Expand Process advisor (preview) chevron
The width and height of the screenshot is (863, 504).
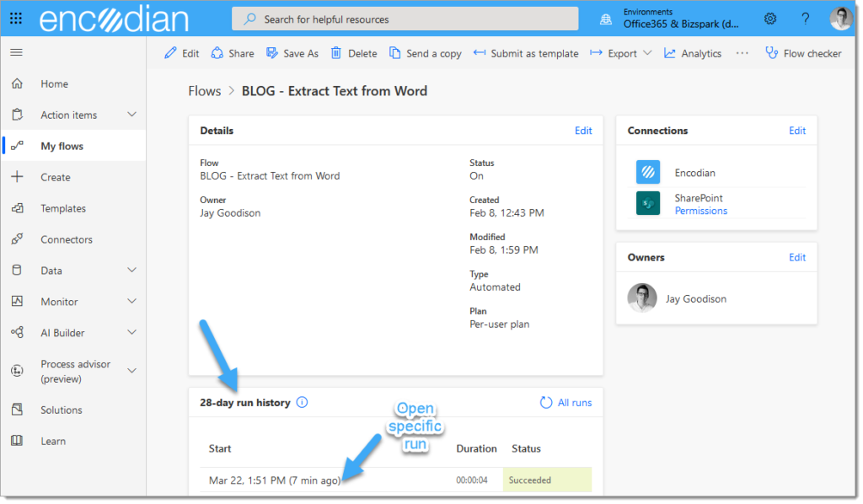pyautogui.click(x=131, y=371)
